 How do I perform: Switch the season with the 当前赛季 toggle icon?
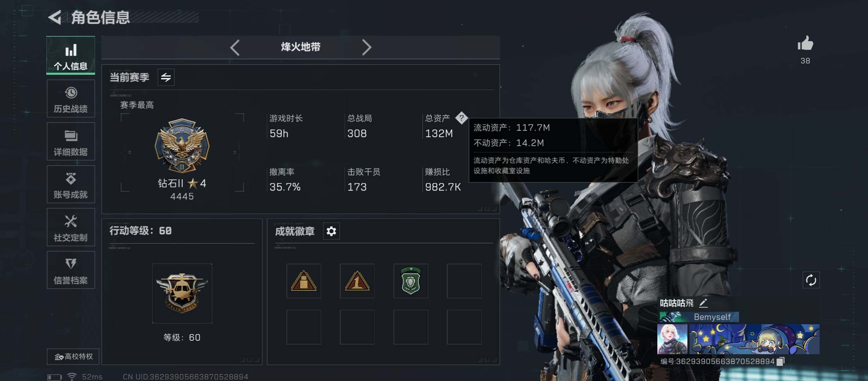pyautogui.click(x=166, y=77)
